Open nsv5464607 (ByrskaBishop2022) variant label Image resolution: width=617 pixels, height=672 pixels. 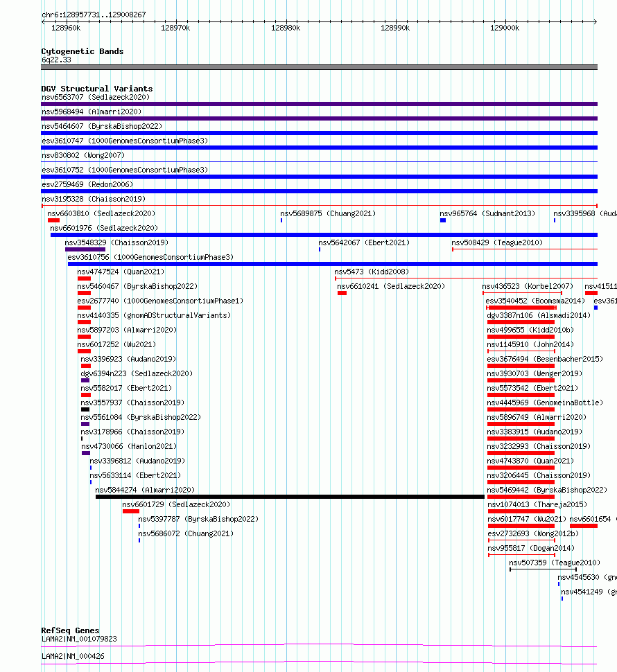(102, 126)
